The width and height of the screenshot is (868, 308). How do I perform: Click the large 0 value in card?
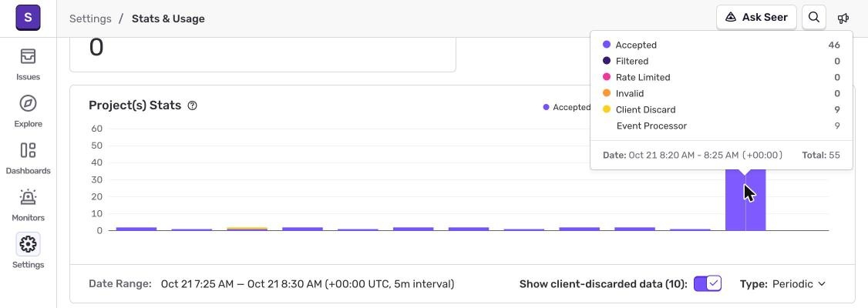coord(96,48)
